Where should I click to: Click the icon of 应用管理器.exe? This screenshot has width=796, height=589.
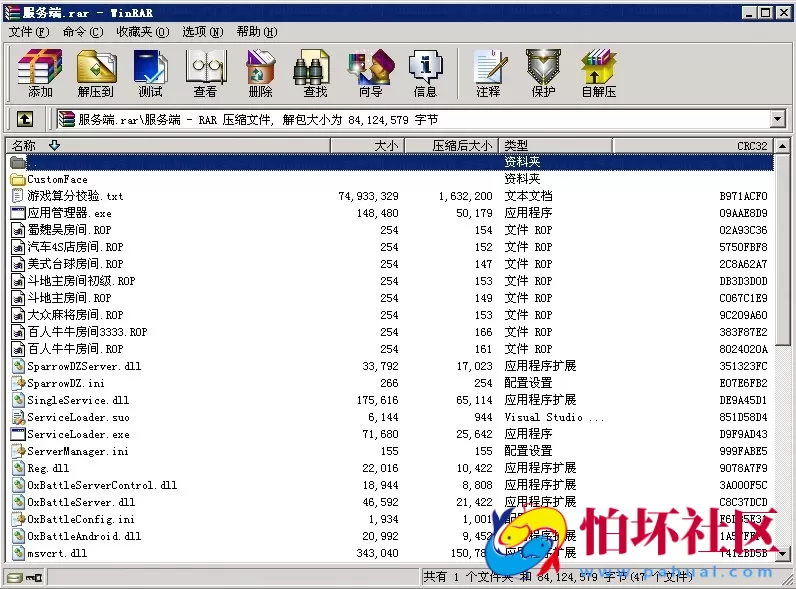coord(18,213)
